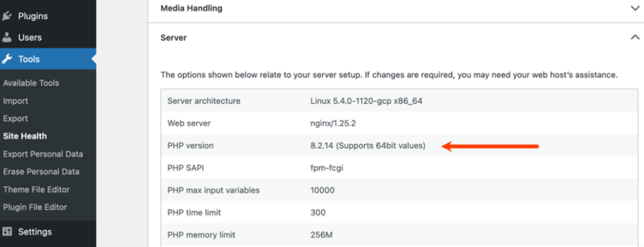The image size is (644, 247).
Task: Open the Export tools page
Action: pyautogui.click(x=16, y=119)
